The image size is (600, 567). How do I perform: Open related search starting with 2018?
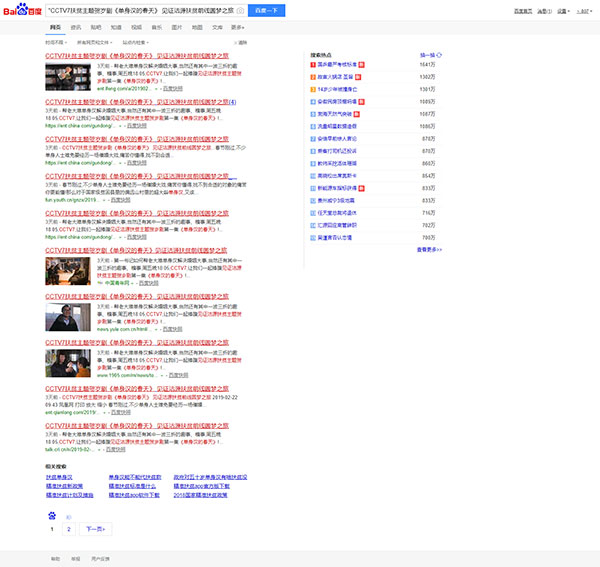tap(201, 495)
